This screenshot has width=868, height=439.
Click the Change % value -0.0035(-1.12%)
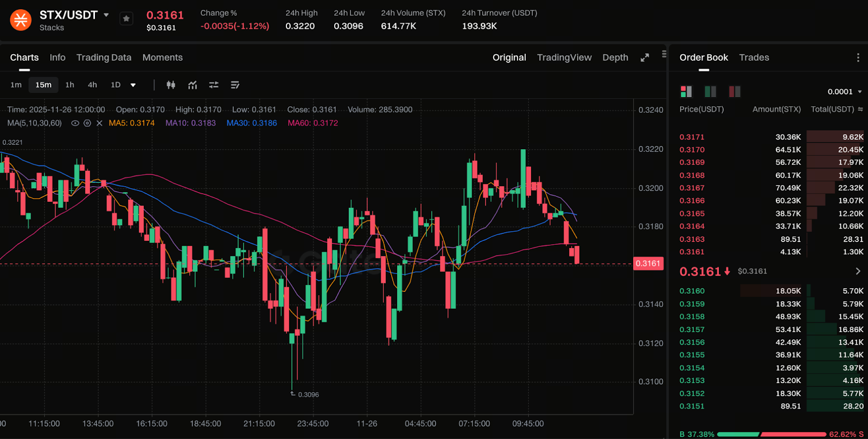(x=235, y=26)
